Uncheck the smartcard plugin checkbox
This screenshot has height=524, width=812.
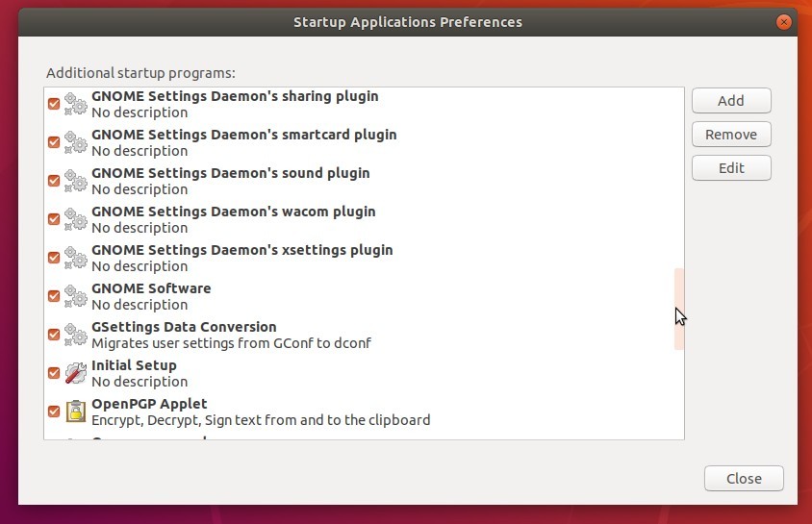[54, 142]
